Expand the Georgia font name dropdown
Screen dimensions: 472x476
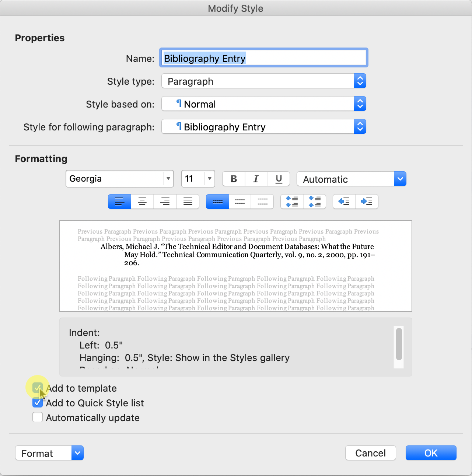pyautogui.click(x=168, y=179)
